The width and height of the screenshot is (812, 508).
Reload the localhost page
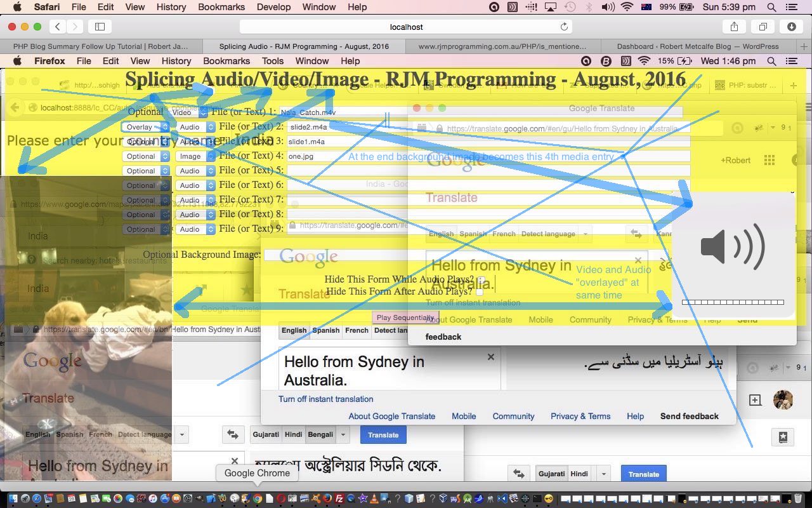point(564,27)
